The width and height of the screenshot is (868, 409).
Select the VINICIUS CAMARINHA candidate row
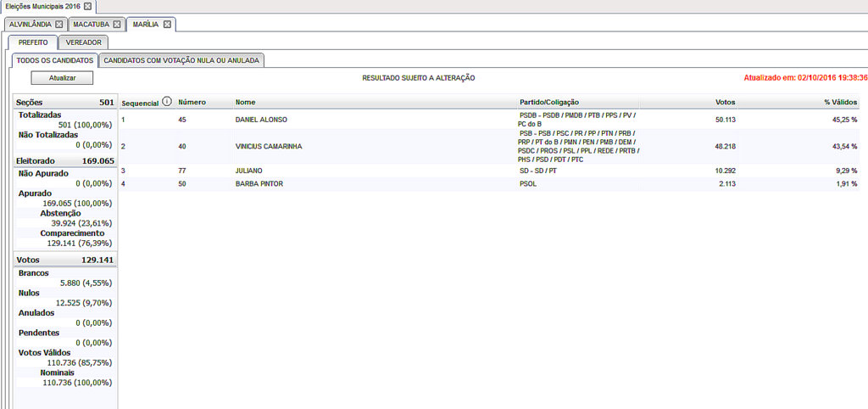point(268,147)
